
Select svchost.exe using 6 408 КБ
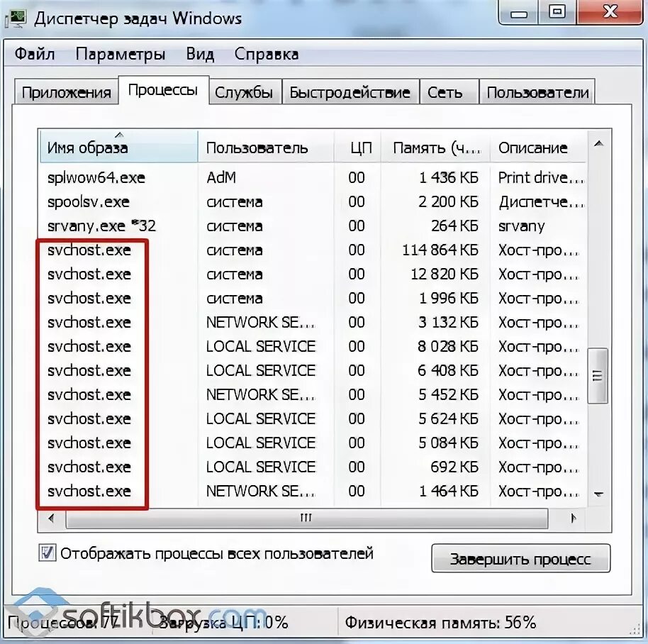(313, 370)
